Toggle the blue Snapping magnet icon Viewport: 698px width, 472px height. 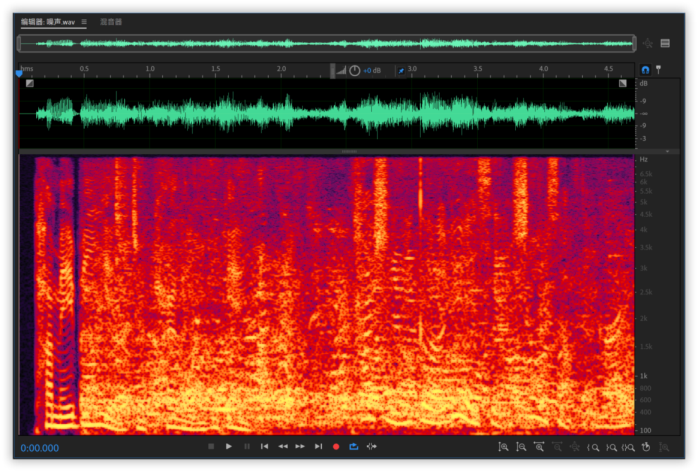coord(645,70)
